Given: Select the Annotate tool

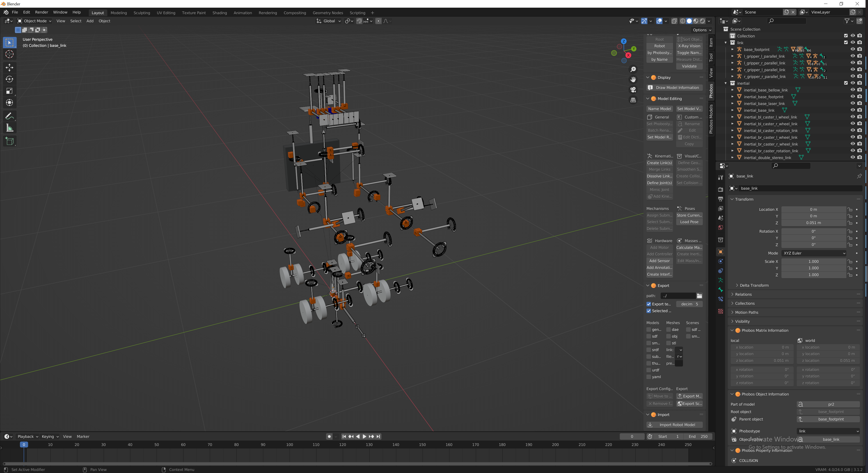Looking at the screenshot, I should 9,116.
